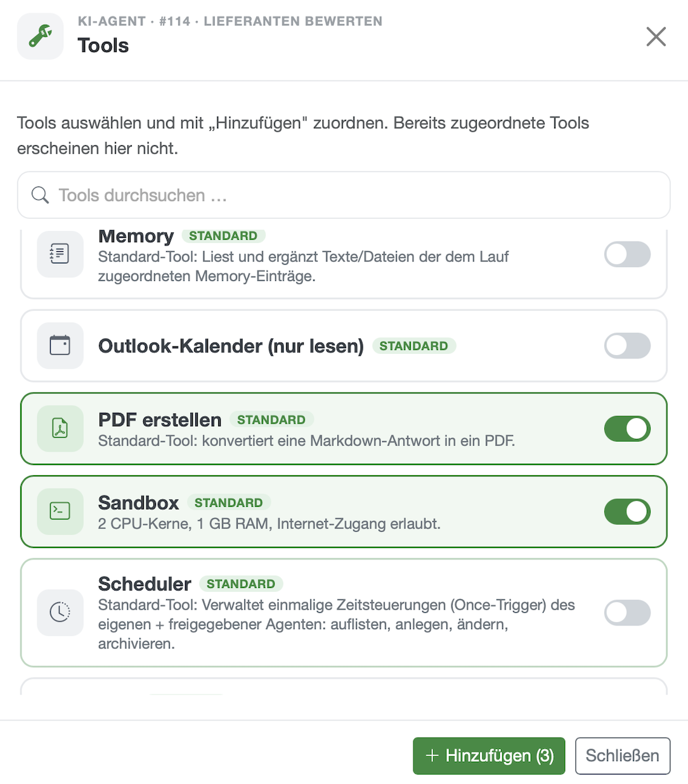Close the Tools dialog with X
Image resolution: width=688 pixels, height=784 pixels.
click(656, 37)
